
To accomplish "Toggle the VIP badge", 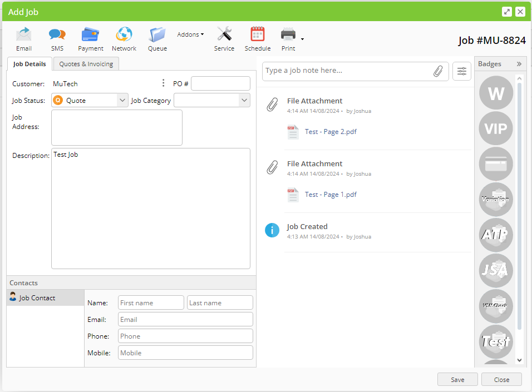I will tap(496, 128).
